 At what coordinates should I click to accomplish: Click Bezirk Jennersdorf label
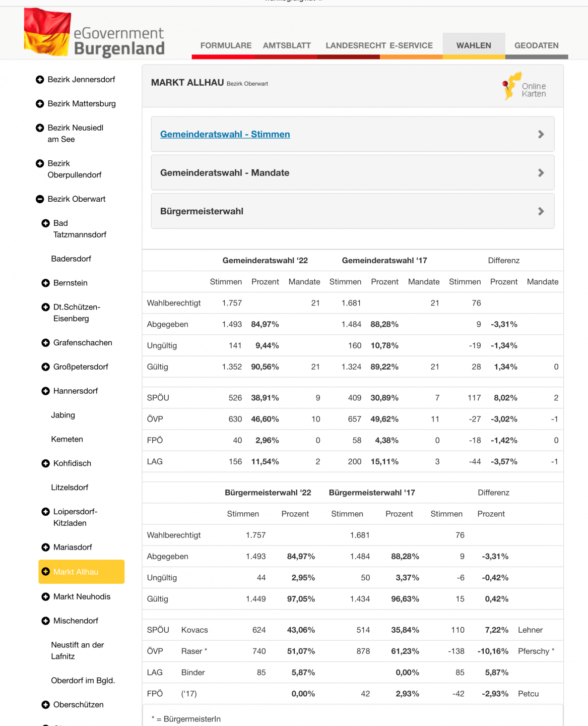[81, 80]
